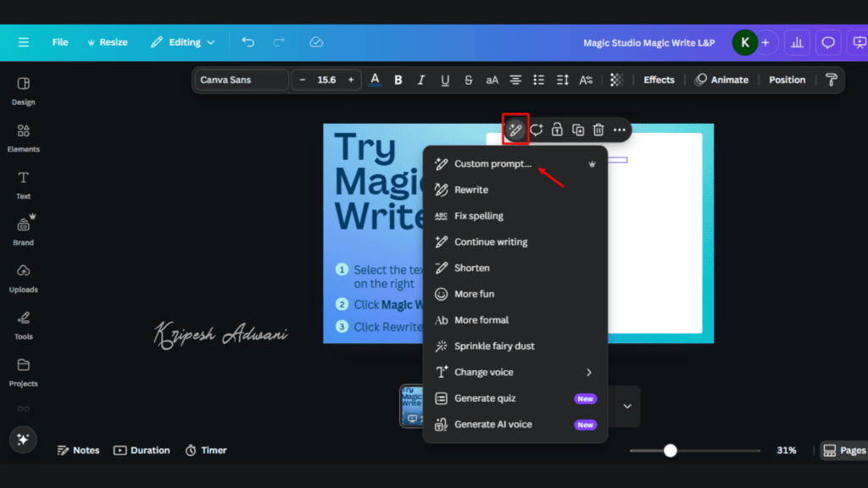Duplicate the selection using the copy icon
Screen dimensions: 868x488
click(x=577, y=129)
